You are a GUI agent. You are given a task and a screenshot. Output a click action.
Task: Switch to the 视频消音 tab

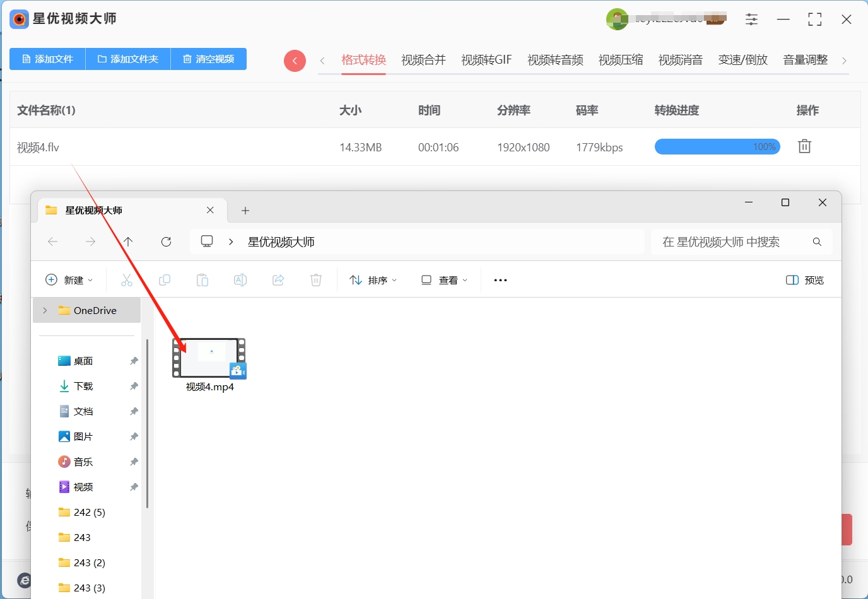[x=681, y=60]
